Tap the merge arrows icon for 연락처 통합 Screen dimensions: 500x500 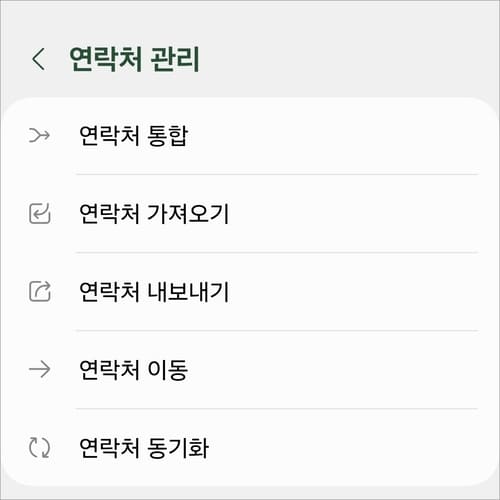(39, 135)
